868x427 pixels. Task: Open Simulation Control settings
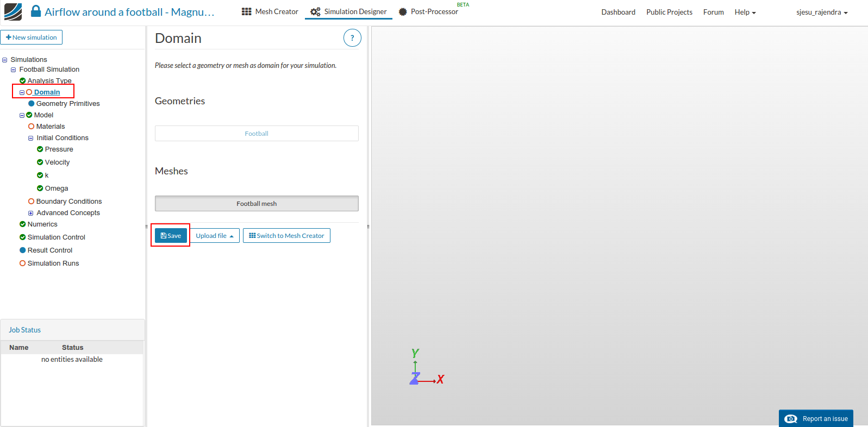(57, 237)
